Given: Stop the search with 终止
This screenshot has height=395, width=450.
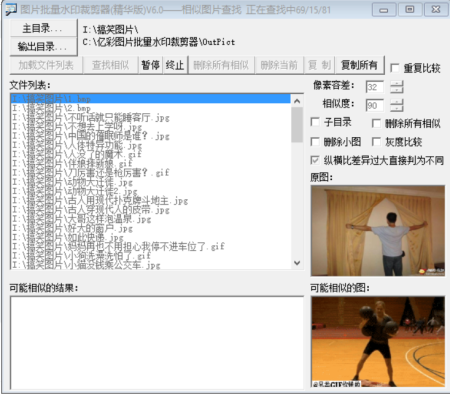Looking at the screenshot, I should click(175, 65).
